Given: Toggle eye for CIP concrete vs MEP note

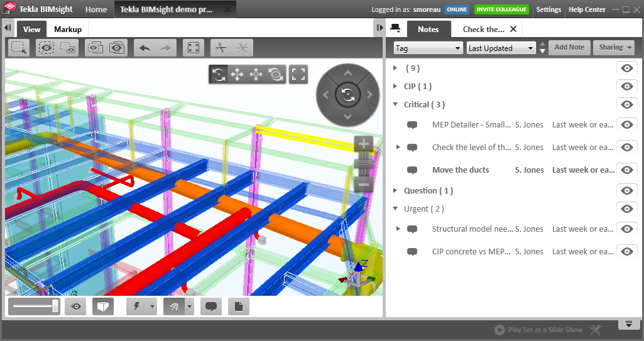Looking at the screenshot, I should coord(627,252).
